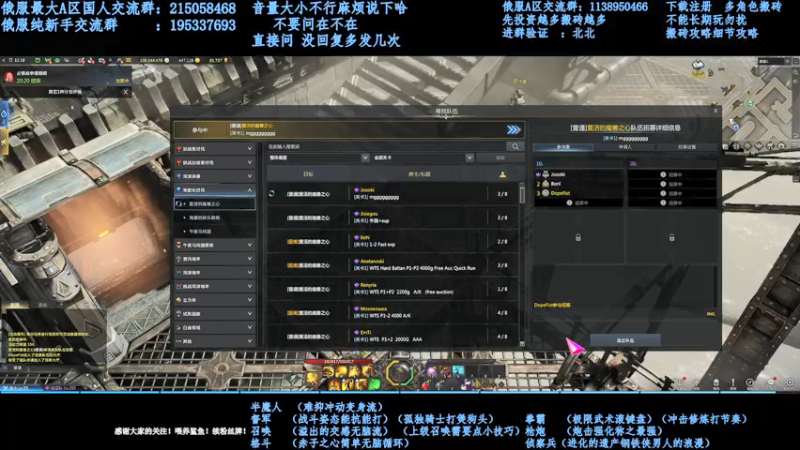This screenshot has width=800, height=450.
Task: Click the refresh icon on Joooki's party row
Action: pyautogui.click(x=271, y=194)
